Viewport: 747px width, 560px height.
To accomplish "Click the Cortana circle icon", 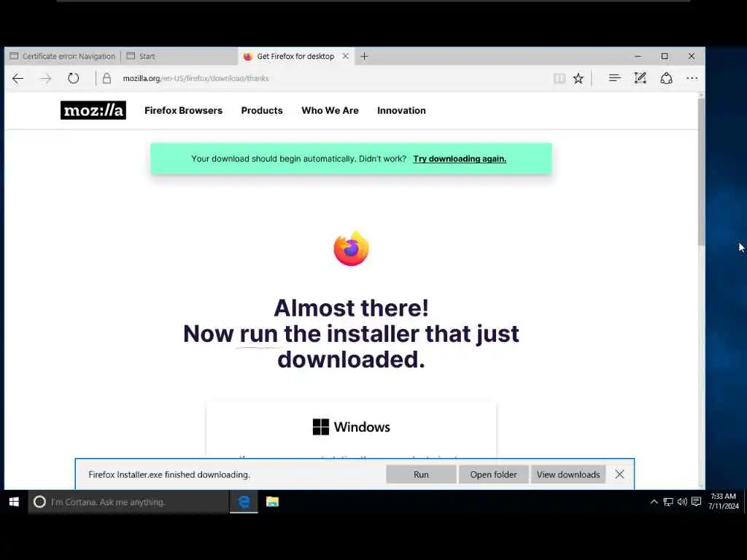I will [x=39, y=502].
